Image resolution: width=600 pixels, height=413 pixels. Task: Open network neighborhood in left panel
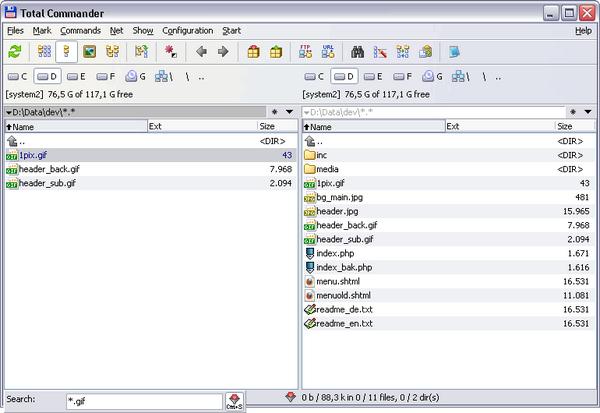tap(164, 77)
